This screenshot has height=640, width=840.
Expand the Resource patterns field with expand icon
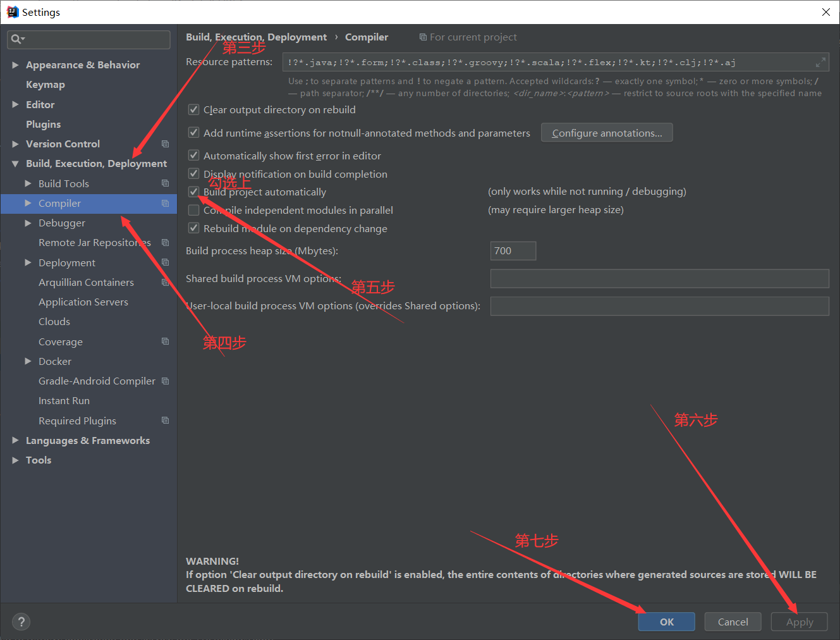click(x=820, y=62)
